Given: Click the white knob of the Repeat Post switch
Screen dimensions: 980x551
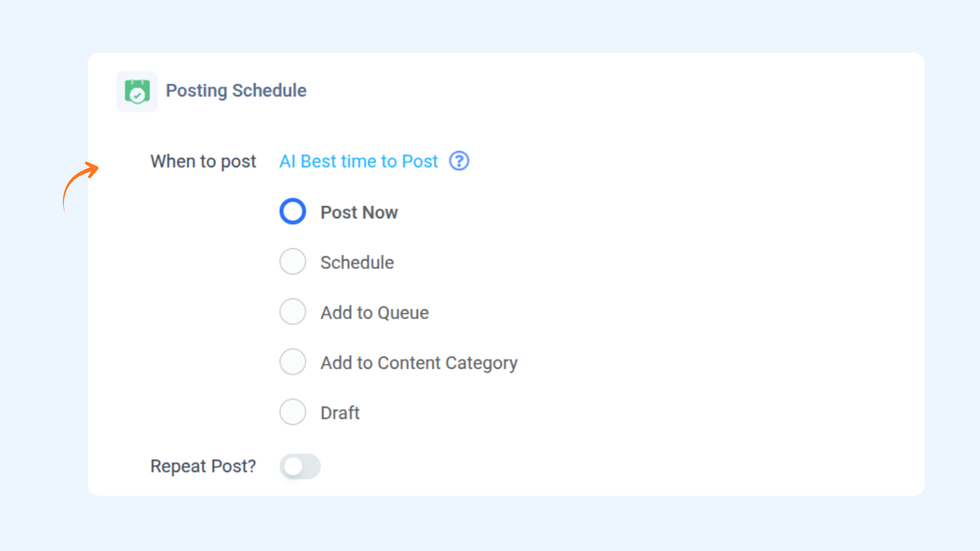Looking at the screenshot, I should 293,466.
